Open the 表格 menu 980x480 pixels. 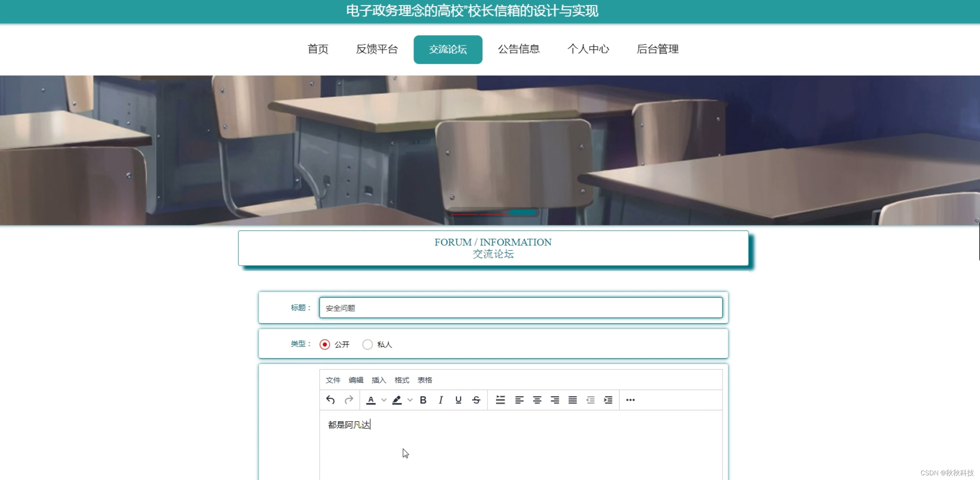[x=425, y=380]
